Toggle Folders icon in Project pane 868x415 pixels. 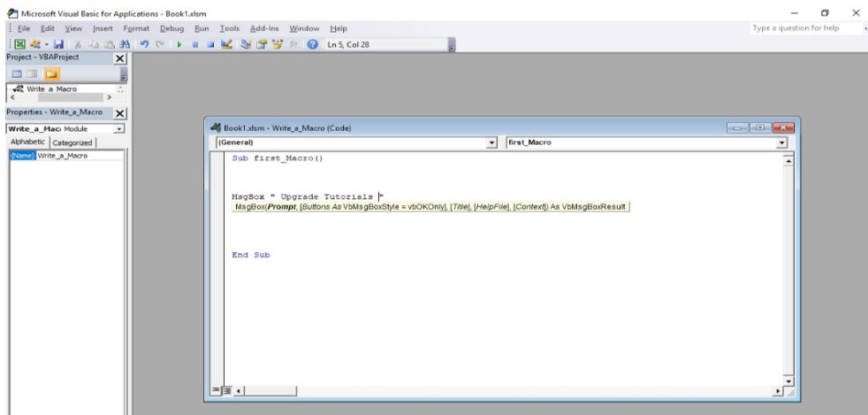pos(51,73)
